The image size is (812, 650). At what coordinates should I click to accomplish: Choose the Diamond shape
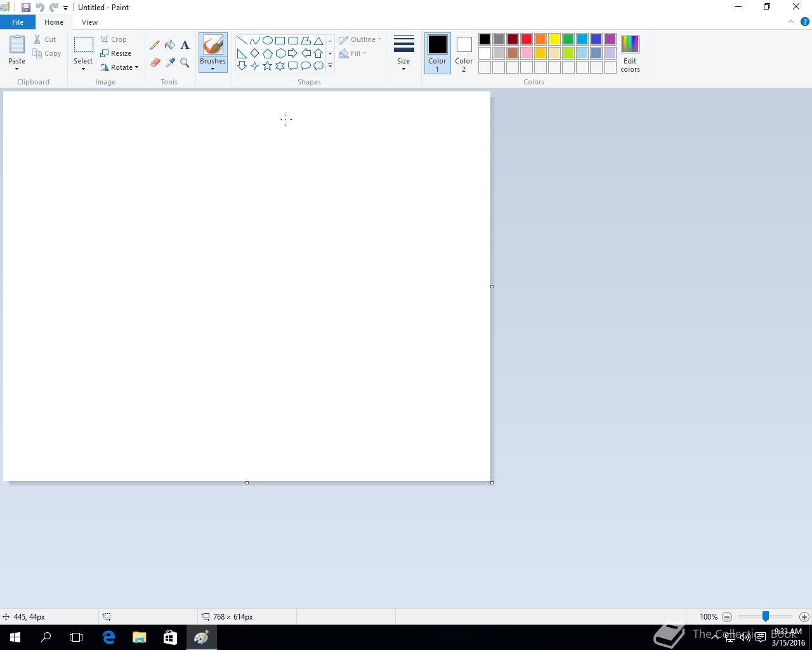[254, 53]
